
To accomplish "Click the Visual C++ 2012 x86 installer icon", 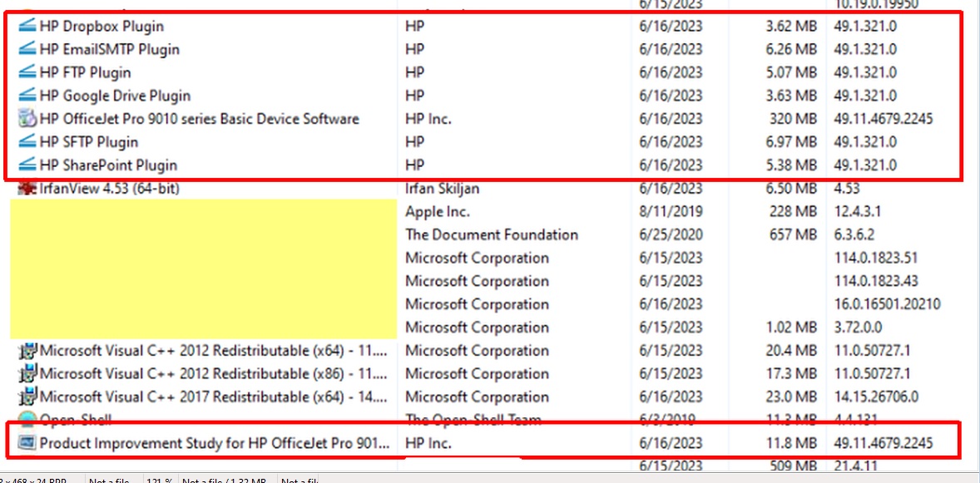I will (28, 374).
